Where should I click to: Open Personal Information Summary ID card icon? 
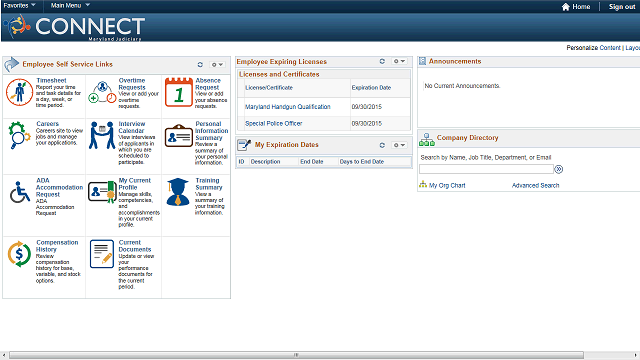[x=178, y=136]
